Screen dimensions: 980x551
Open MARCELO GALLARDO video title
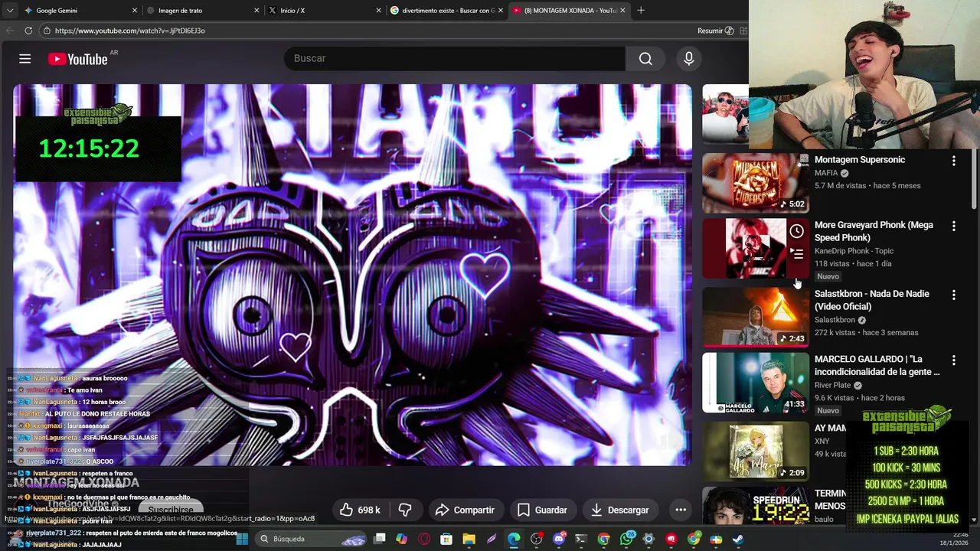tap(877, 365)
